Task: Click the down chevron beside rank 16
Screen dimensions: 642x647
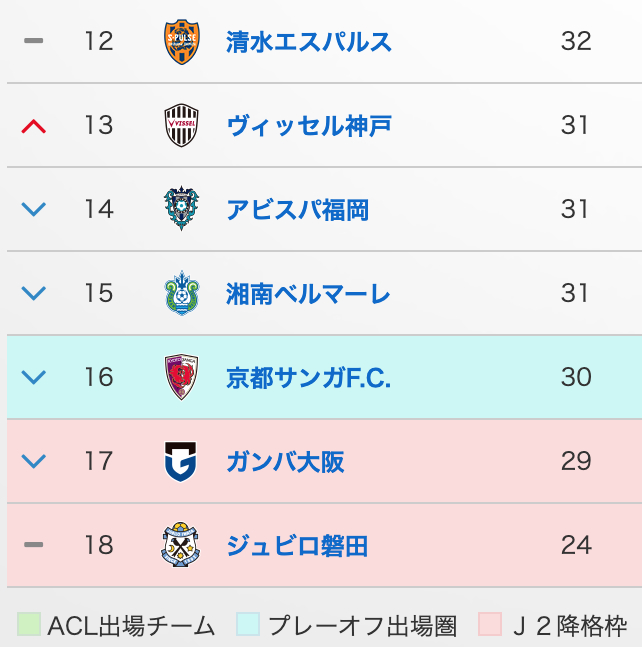Action: 34,378
